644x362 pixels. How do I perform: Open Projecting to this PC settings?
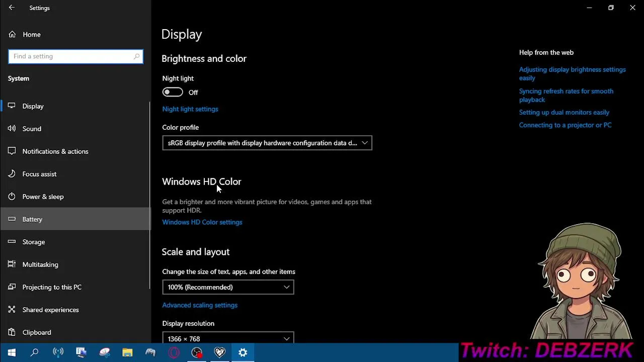75,287
